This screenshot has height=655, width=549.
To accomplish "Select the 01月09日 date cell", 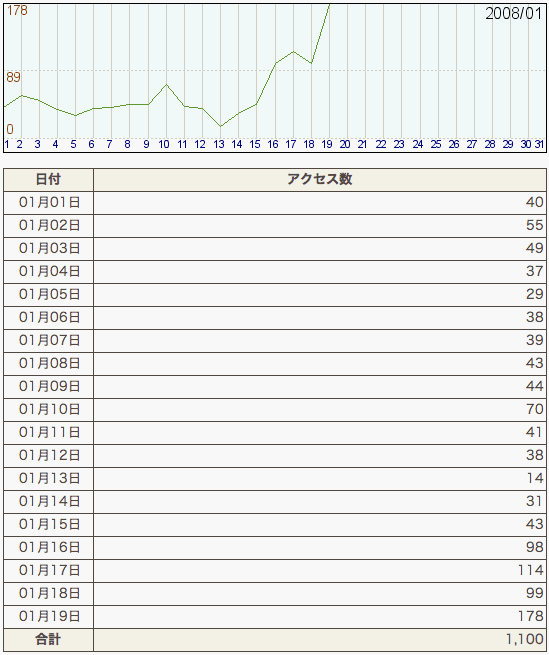I will click(x=48, y=386).
